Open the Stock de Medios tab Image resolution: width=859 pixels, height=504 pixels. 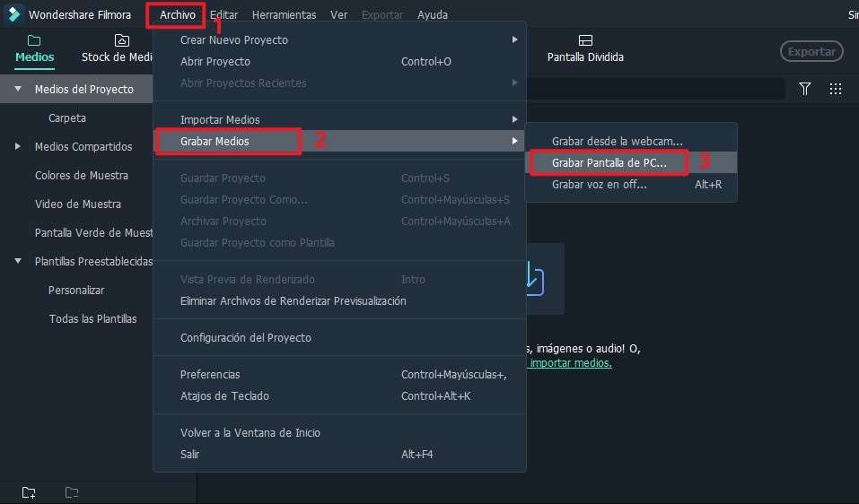tap(117, 49)
